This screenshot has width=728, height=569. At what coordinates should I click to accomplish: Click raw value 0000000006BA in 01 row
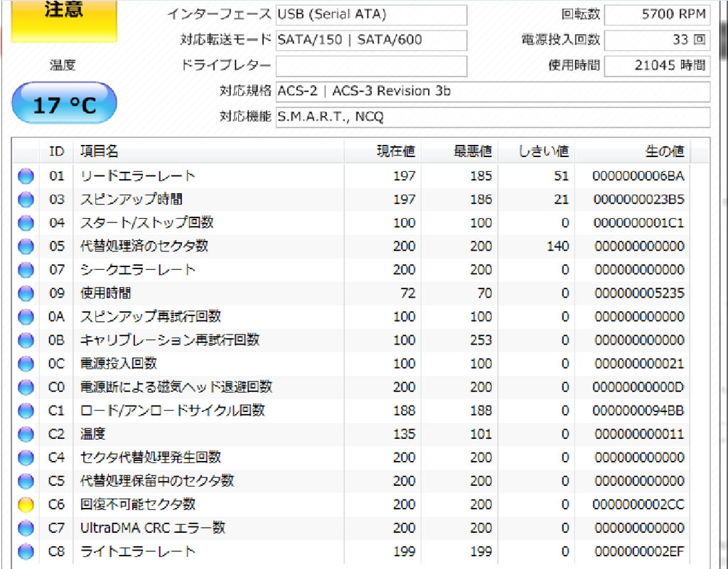(x=638, y=176)
